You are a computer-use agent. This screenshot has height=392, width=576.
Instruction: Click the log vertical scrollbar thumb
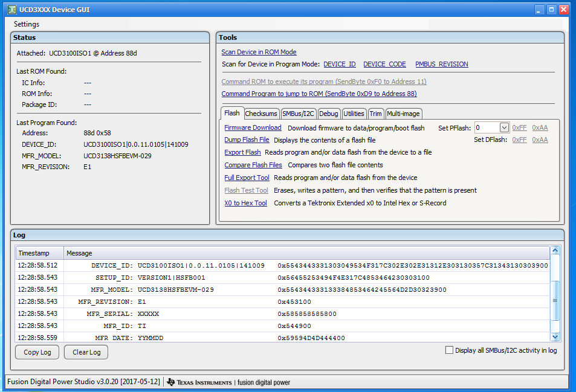[x=555, y=301]
